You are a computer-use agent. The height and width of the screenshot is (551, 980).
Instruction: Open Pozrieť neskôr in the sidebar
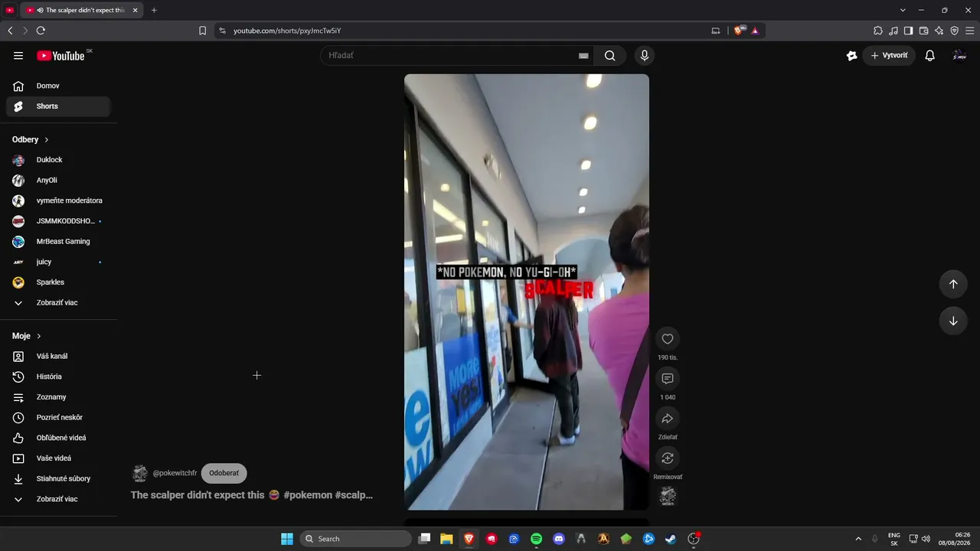pyautogui.click(x=58, y=417)
